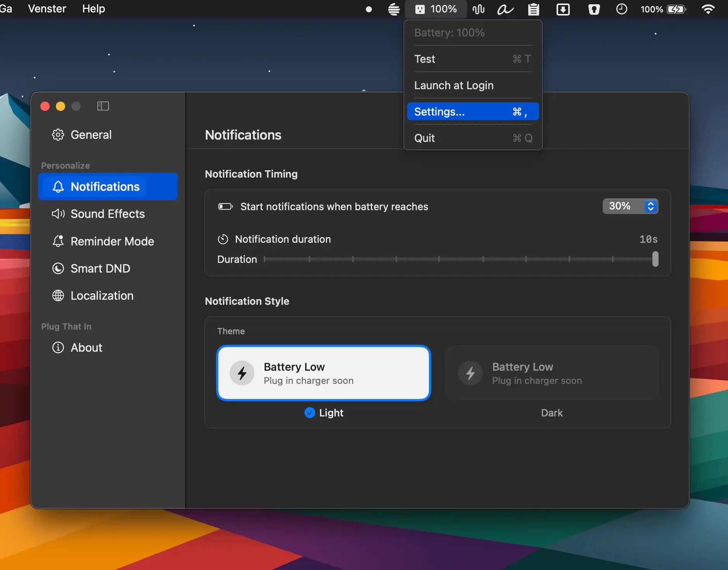Click the shield keyhole menu bar icon
The height and width of the screenshot is (570, 728).
[593, 9]
